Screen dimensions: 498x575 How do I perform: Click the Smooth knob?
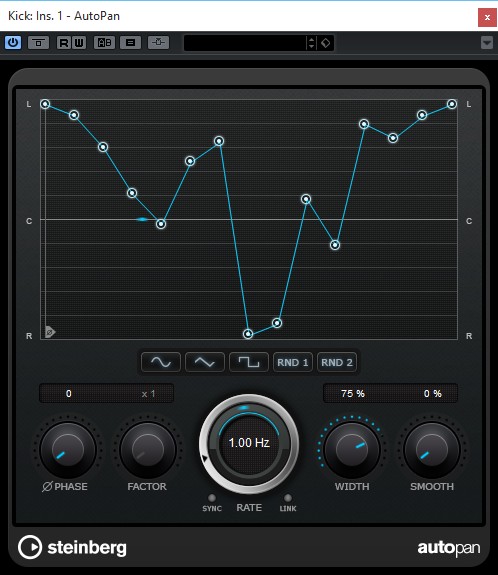(432, 449)
